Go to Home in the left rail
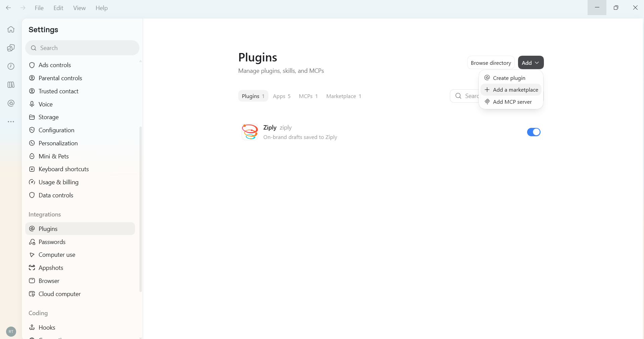 tap(11, 30)
